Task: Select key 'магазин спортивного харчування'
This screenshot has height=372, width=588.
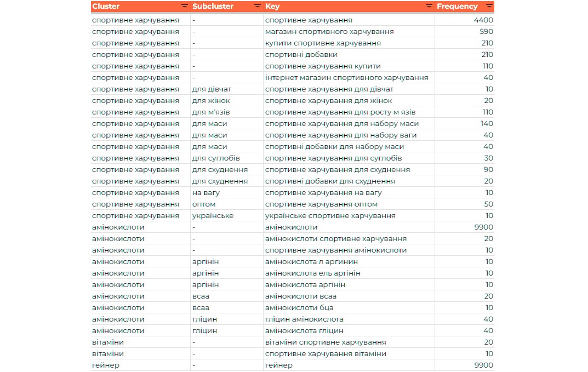Action: point(329,32)
